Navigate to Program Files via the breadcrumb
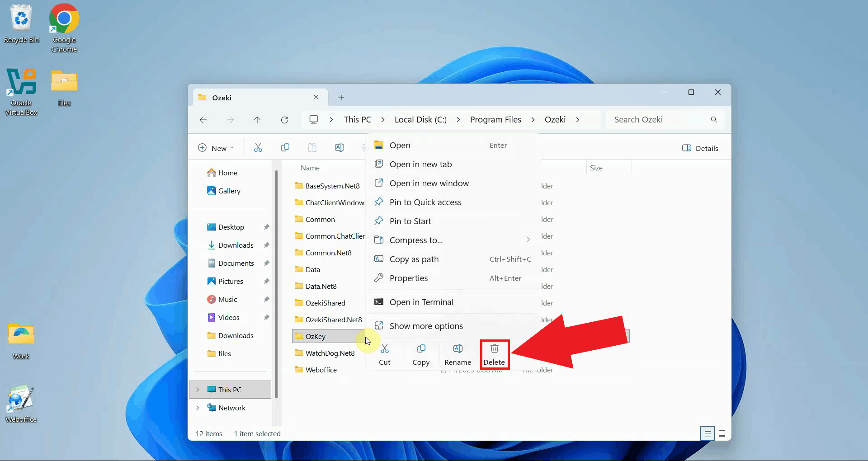The height and width of the screenshot is (461, 868). 495,119
